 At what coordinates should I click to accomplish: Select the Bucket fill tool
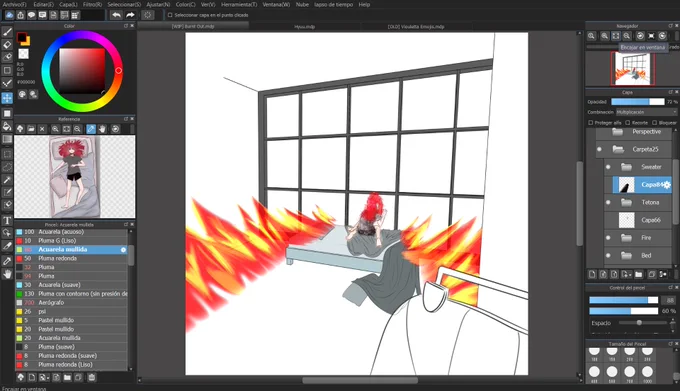click(7, 126)
